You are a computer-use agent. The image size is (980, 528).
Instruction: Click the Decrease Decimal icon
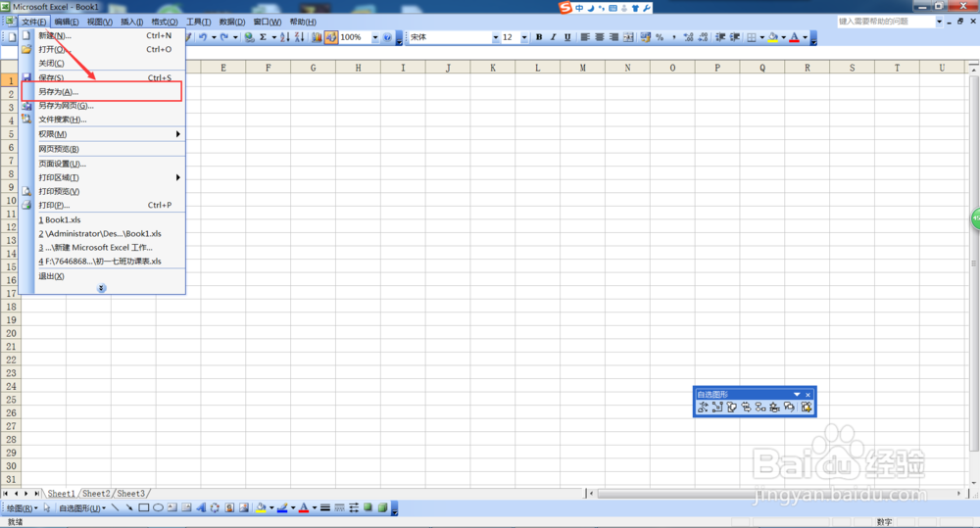(703, 37)
